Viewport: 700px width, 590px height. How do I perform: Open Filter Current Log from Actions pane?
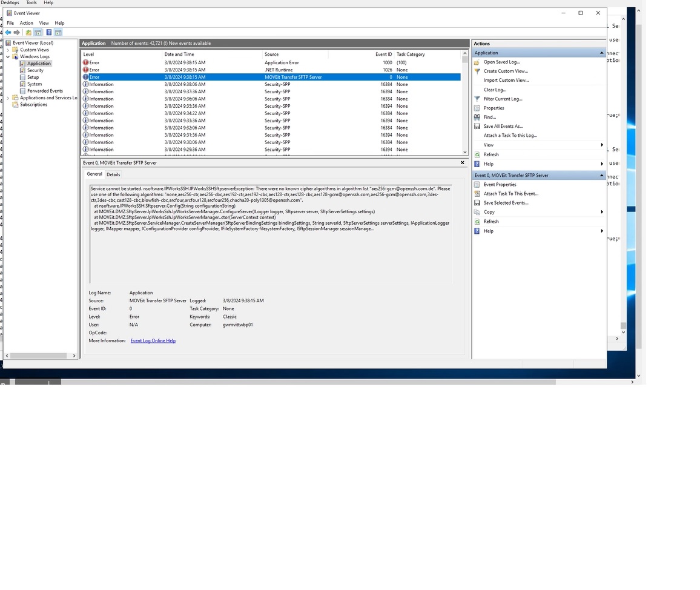pos(502,99)
